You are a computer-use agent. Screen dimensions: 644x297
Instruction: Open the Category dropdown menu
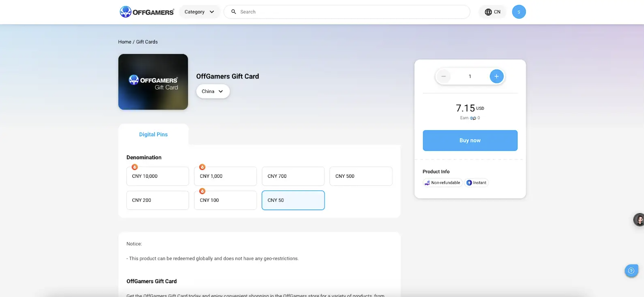(x=199, y=12)
